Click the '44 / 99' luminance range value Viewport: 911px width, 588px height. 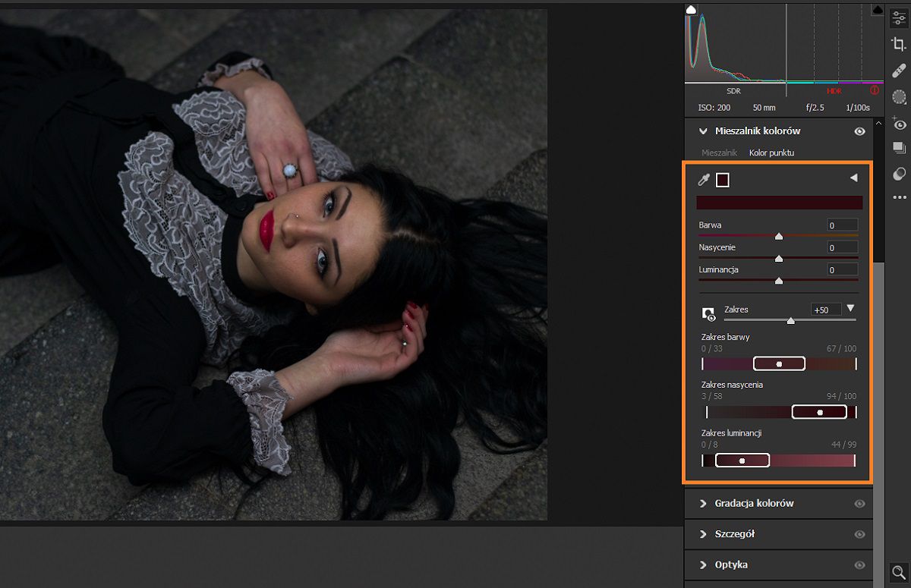(844, 445)
